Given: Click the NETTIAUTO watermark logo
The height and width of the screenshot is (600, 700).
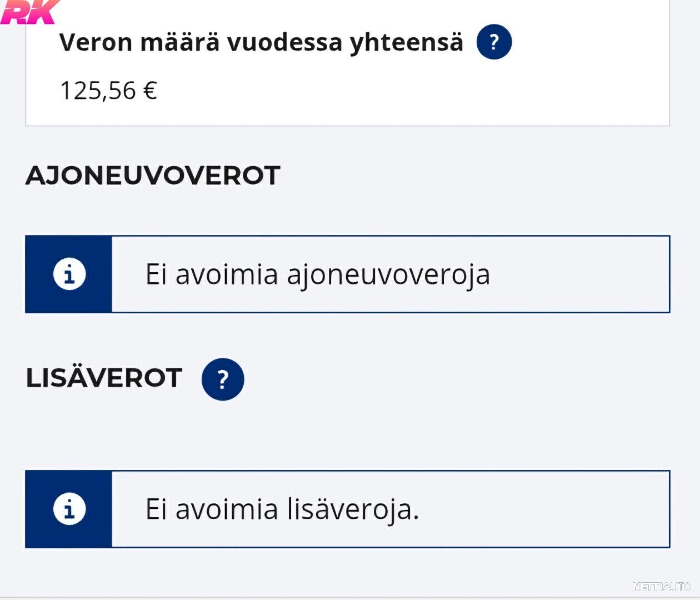Looking at the screenshot, I should pyautogui.click(x=661, y=587).
